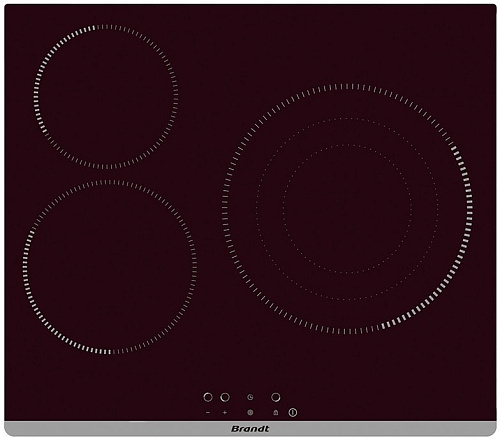500x440 pixels.
Task: Click the innermost dotted ring of the large zone
Action: pyautogui.click(x=347, y=209)
